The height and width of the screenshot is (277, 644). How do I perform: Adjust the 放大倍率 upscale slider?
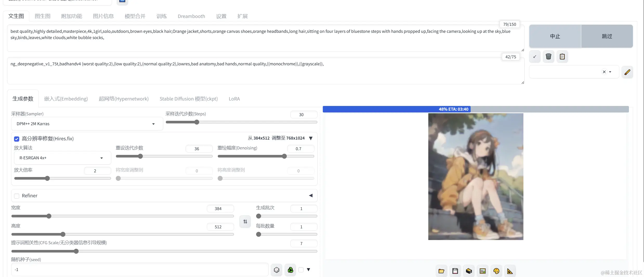point(62,178)
